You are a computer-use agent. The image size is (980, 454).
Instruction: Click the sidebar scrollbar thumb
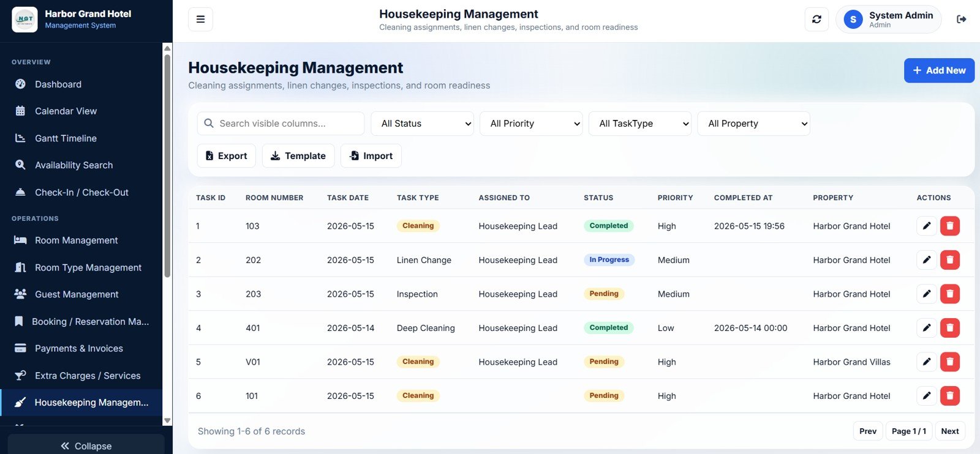tap(167, 165)
